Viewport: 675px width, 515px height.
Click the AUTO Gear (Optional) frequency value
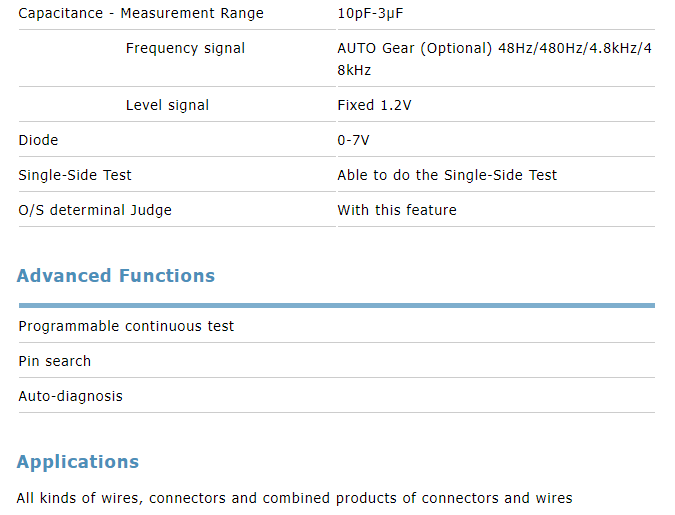pyautogui.click(x=494, y=59)
